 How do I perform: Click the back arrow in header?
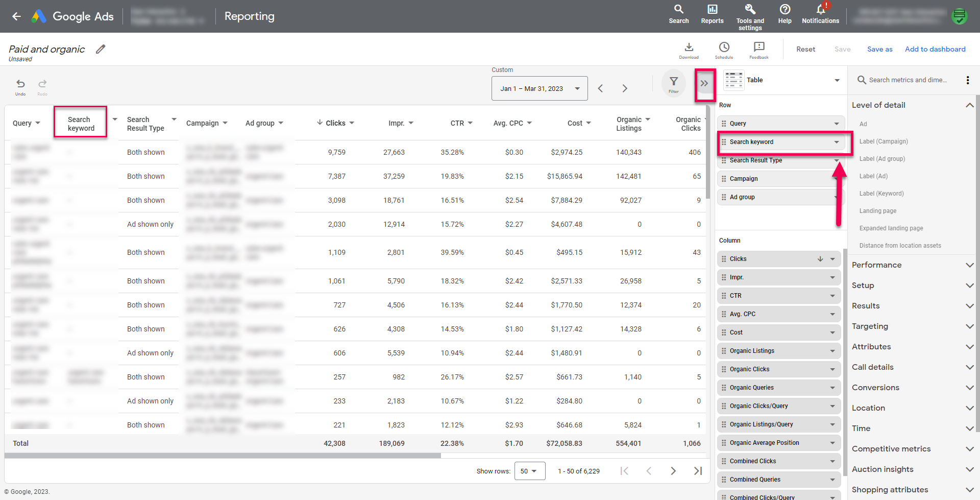tap(16, 16)
